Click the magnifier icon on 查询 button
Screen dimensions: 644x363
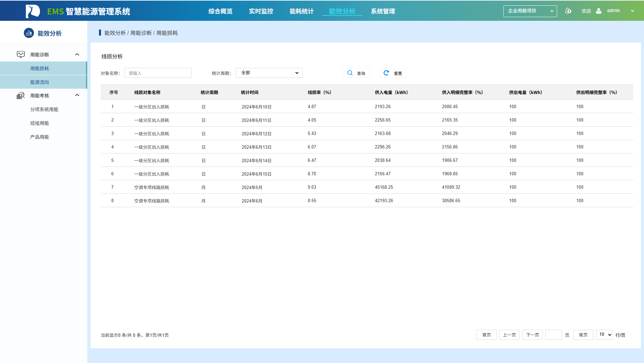[x=350, y=73]
